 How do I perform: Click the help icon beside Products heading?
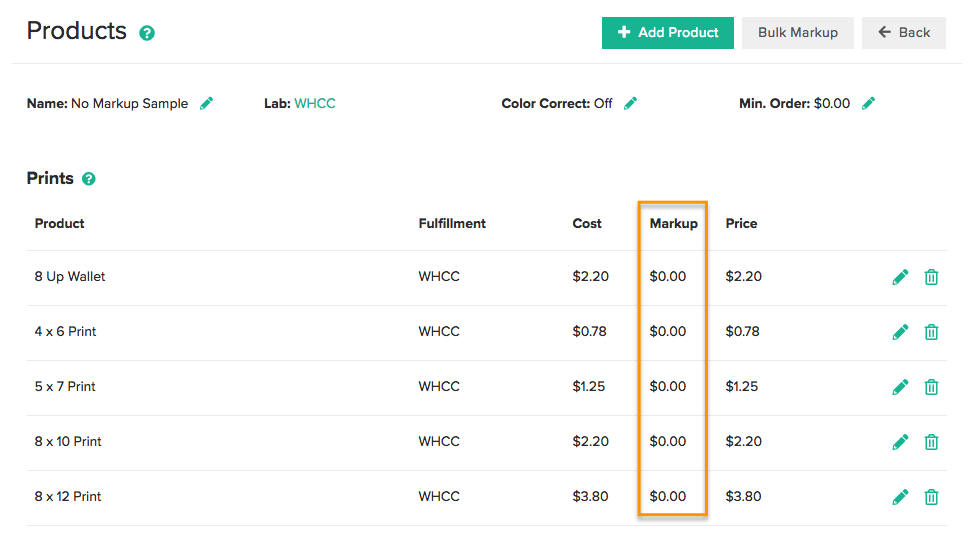147,33
